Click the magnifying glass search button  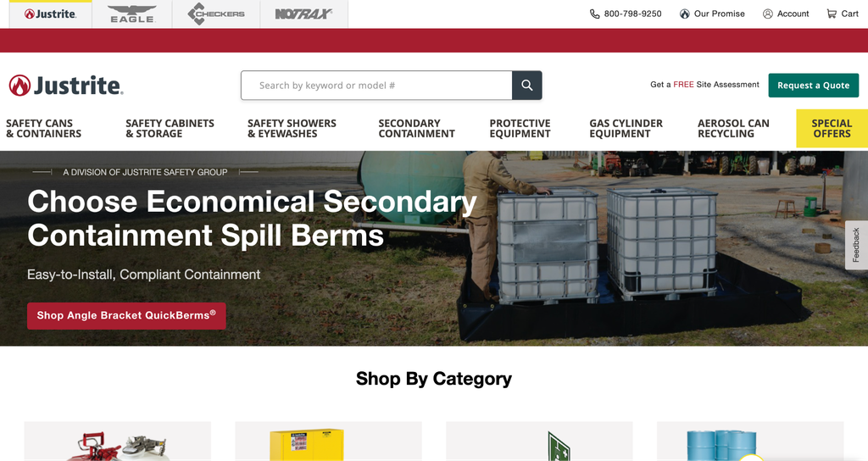(526, 86)
